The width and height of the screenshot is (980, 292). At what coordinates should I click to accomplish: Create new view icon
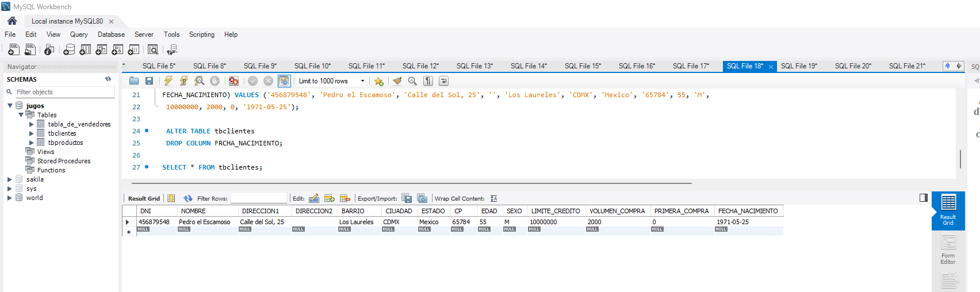click(101, 50)
